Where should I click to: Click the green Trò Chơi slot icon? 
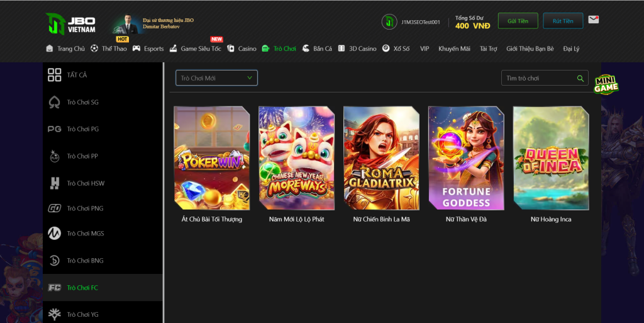pos(266,48)
